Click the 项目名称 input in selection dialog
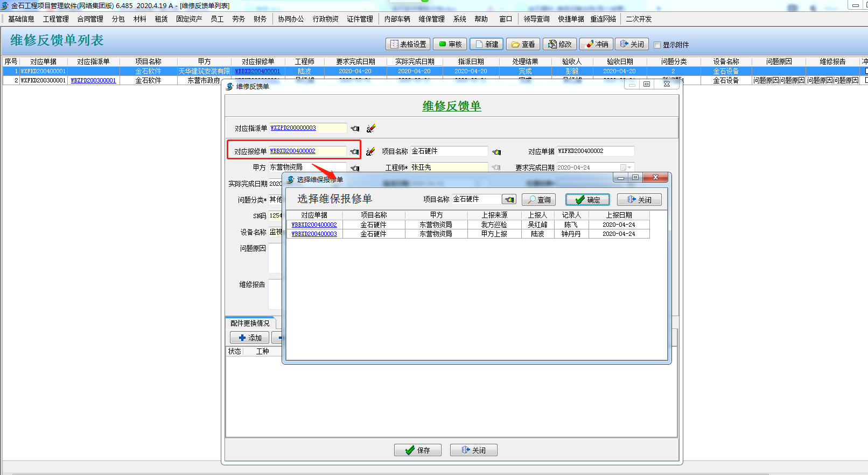The height and width of the screenshot is (475, 868). pos(475,199)
